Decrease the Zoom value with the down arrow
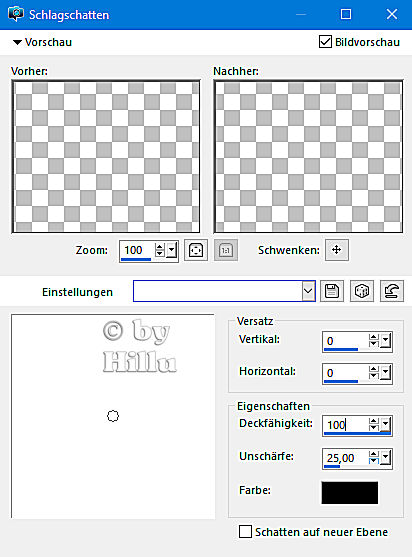Image resolution: width=412 pixels, height=557 pixels. pos(159,253)
